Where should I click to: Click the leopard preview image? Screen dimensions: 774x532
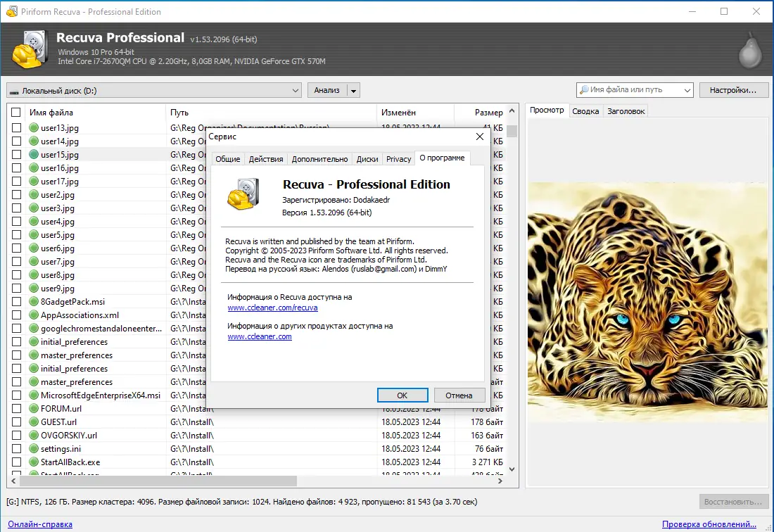(647, 301)
